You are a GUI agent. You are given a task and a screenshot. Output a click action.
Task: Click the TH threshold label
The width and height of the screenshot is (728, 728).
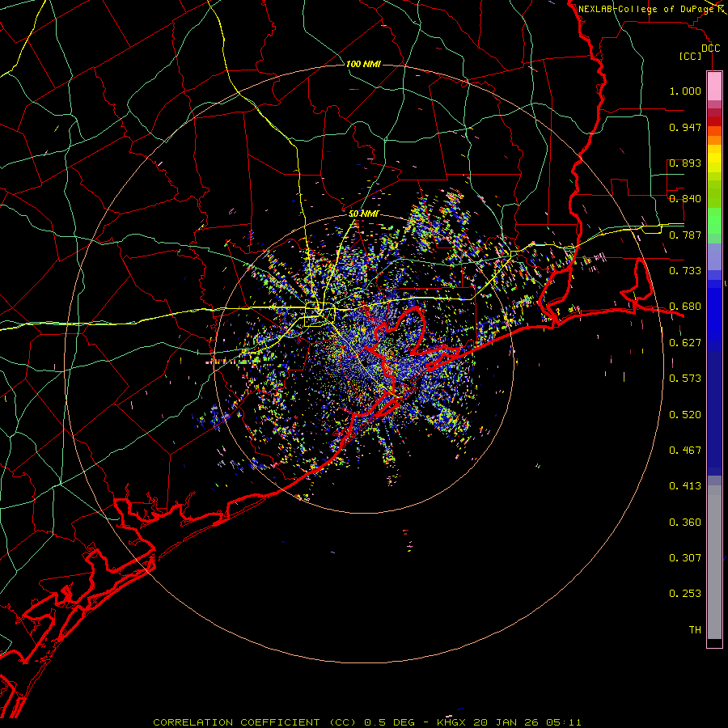pos(695,630)
